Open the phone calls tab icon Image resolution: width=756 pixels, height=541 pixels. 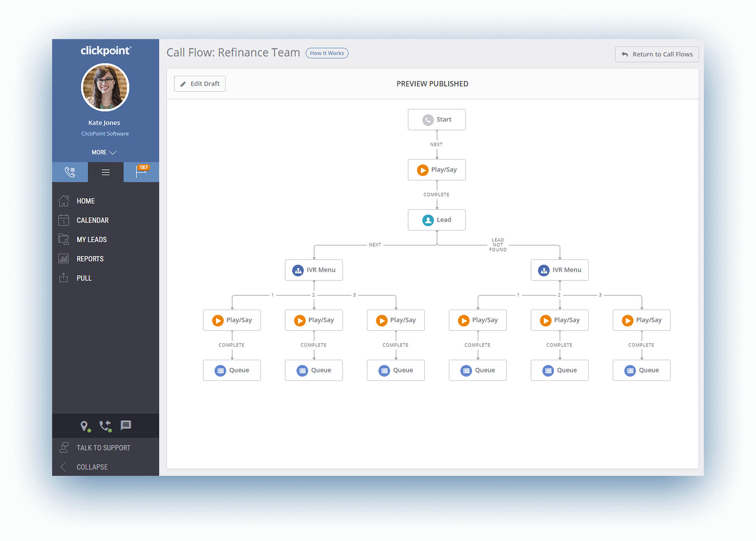click(x=70, y=172)
